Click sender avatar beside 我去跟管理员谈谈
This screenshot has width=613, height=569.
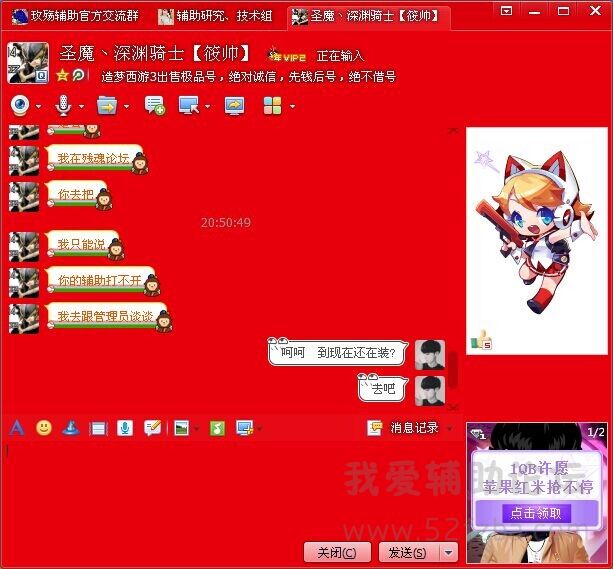point(24,319)
